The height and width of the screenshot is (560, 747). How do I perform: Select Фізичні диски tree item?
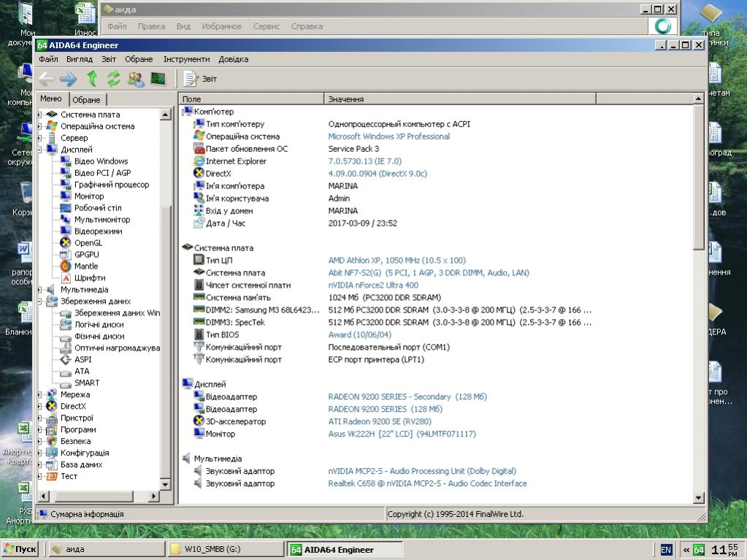click(99, 336)
